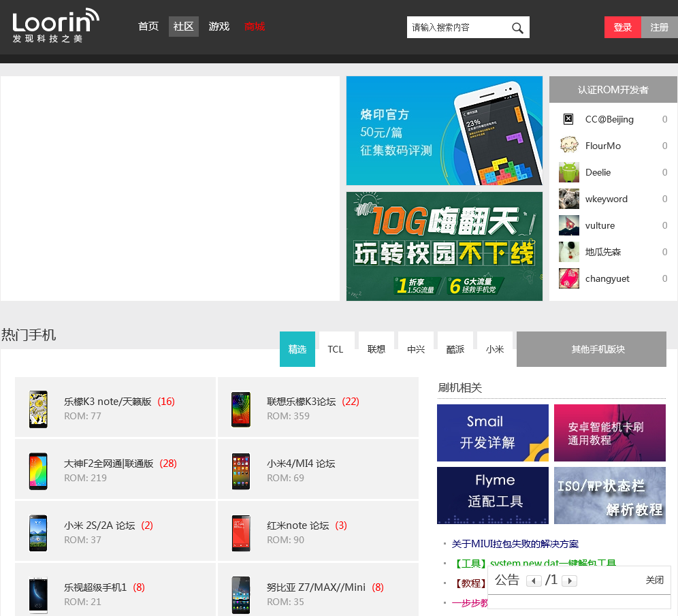The height and width of the screenshot is (616, 678).
Task: Click the 乐视超级手机1 phone image
Action: 38,596
